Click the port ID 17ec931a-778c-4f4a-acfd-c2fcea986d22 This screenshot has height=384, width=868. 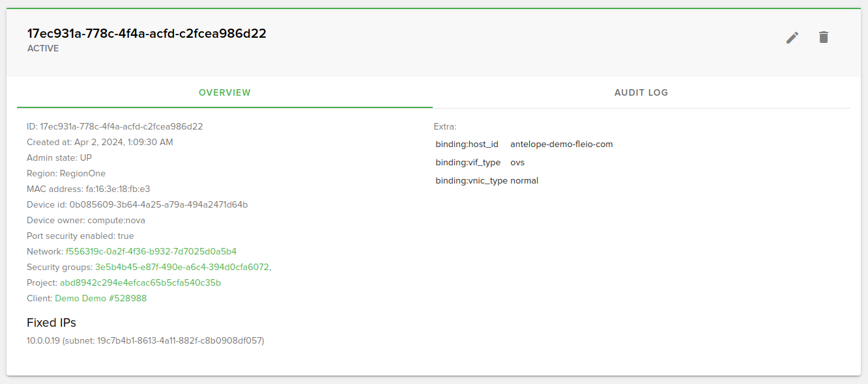pos(146,33)
